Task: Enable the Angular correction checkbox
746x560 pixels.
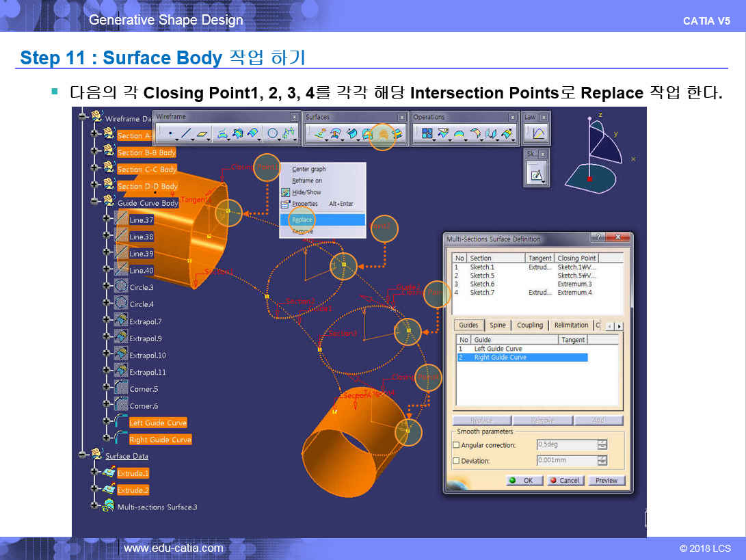Action: pyautogui.click(x=457, y=445)
